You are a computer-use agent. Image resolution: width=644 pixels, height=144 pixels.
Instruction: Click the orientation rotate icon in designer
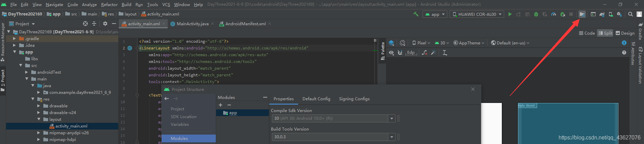point(402,43)
